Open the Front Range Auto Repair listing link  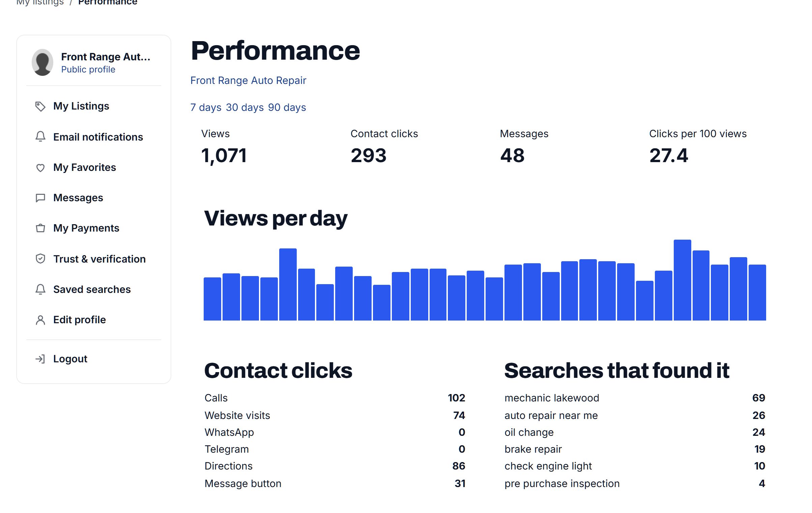coord(249,81)
